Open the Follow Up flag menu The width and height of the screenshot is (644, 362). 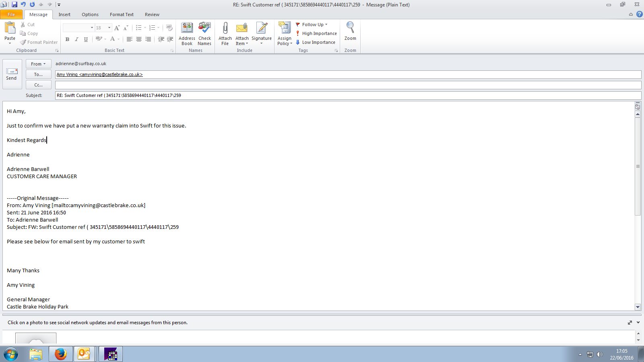click(312, 25)
